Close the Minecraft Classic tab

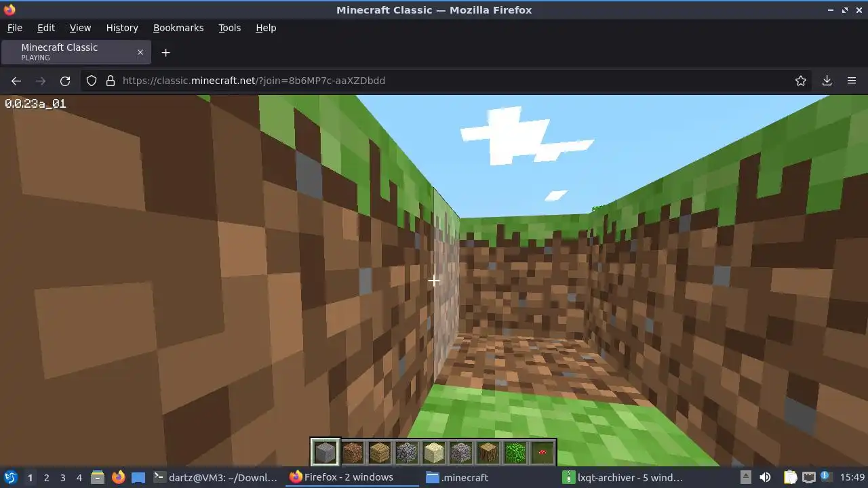tap(140, 52)
